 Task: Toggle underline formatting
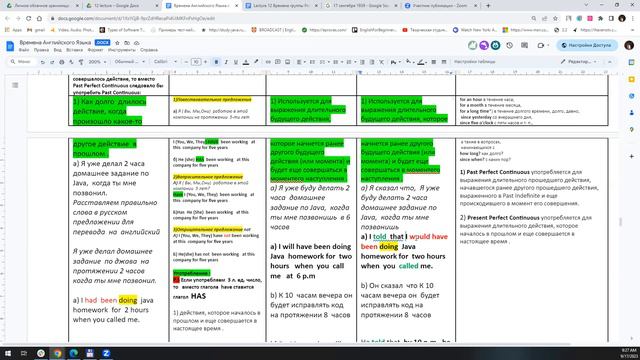(x=236, y=62)
